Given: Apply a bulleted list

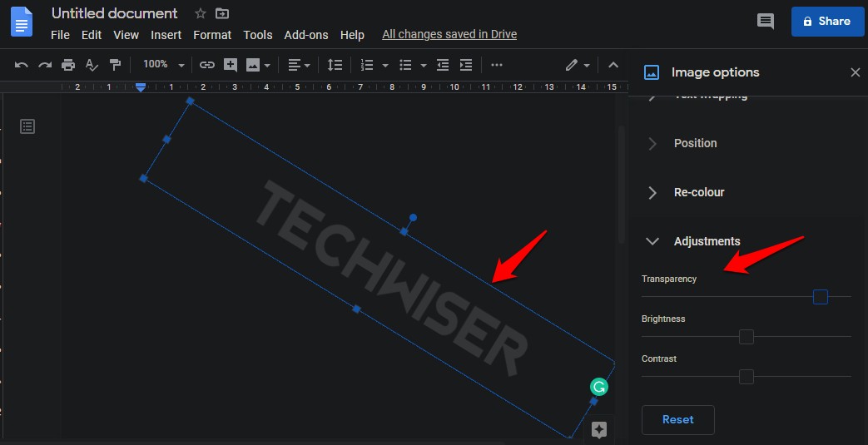Looking at the screenshot, I should point(406,66).
